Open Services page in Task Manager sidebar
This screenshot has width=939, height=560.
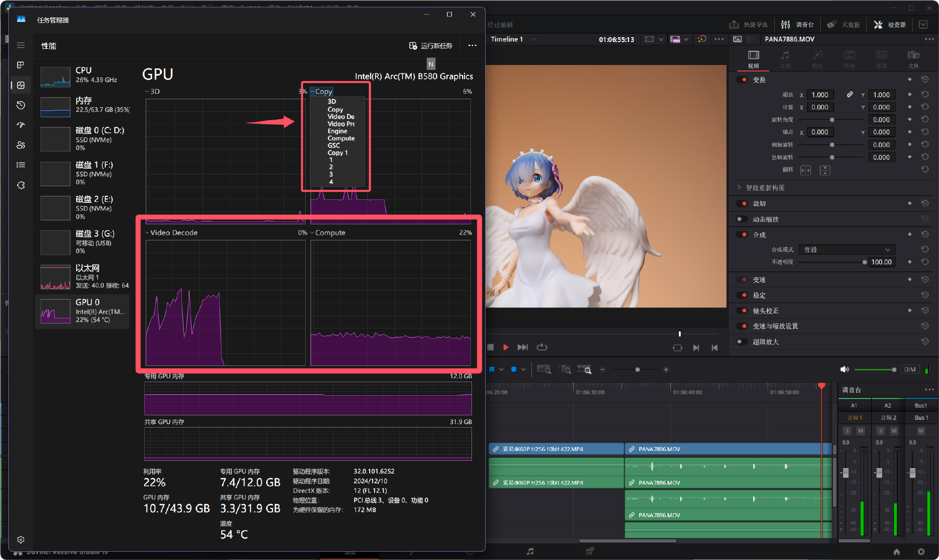pyautogui.click(x=21, y=185)
